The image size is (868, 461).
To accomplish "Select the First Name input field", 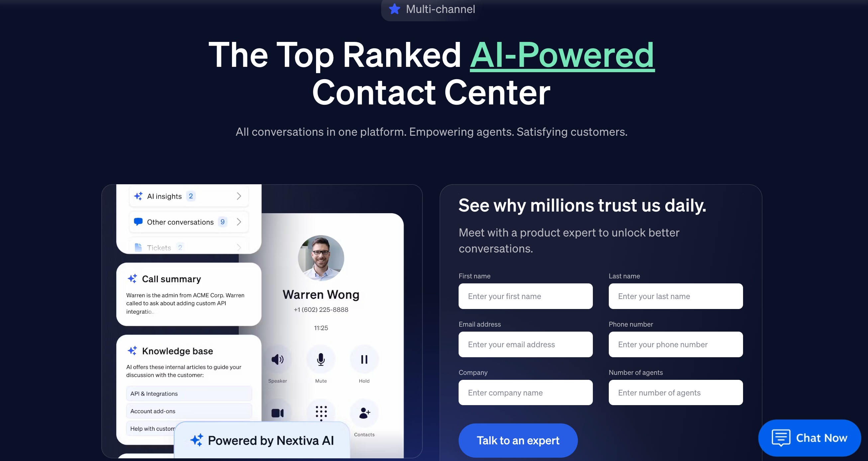I will point(525,296).
